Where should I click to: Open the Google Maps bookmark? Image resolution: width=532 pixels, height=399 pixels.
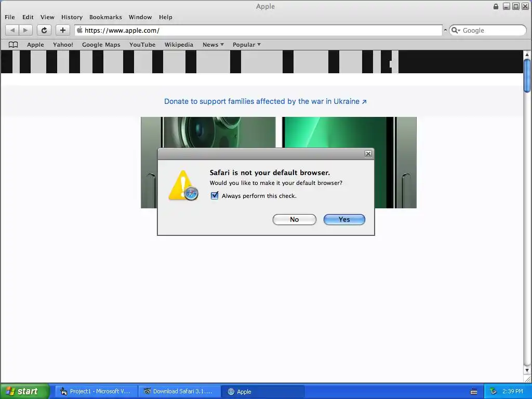coord(101,45)
